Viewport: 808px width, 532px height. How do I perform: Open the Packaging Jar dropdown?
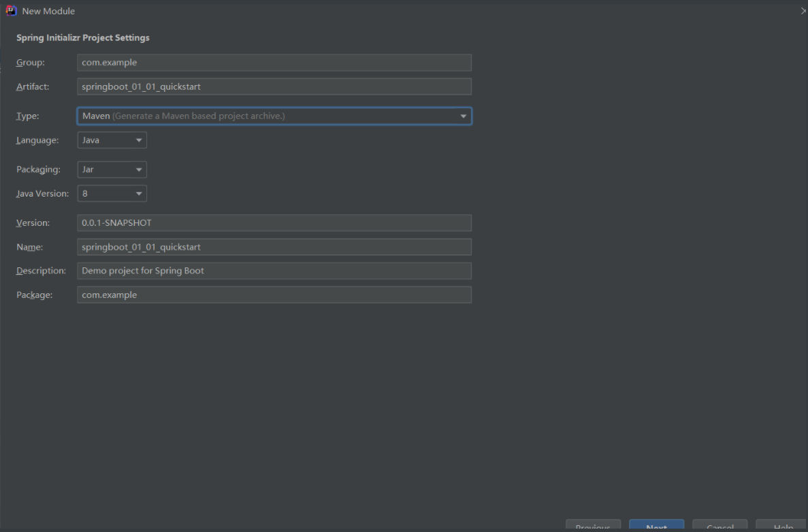click(x=112, y=169)
